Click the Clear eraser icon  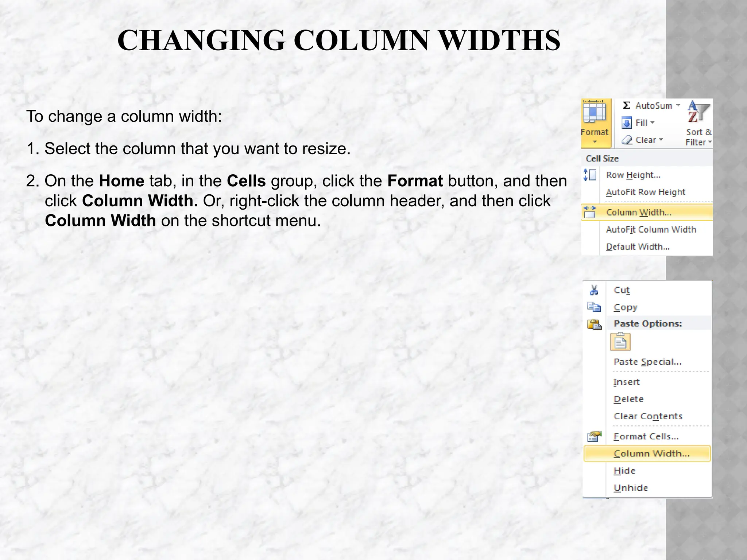[x=627, y=140]
